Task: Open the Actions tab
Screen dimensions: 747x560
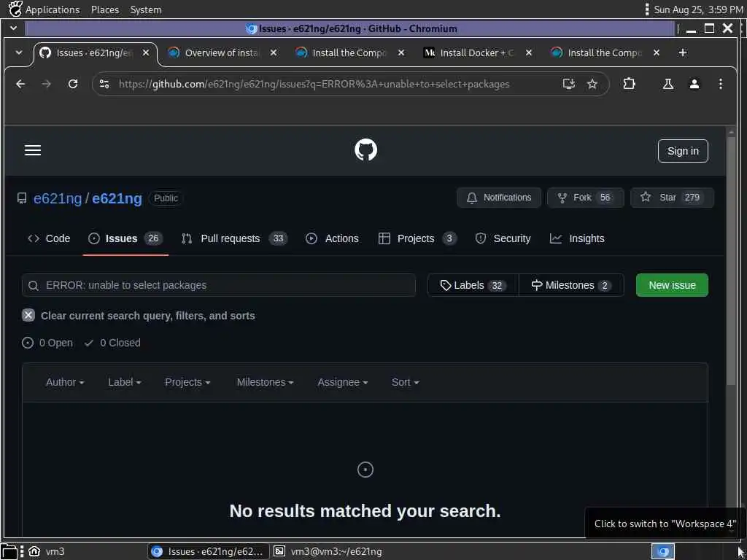Action: pyautogui.click(x=332, y=238)
